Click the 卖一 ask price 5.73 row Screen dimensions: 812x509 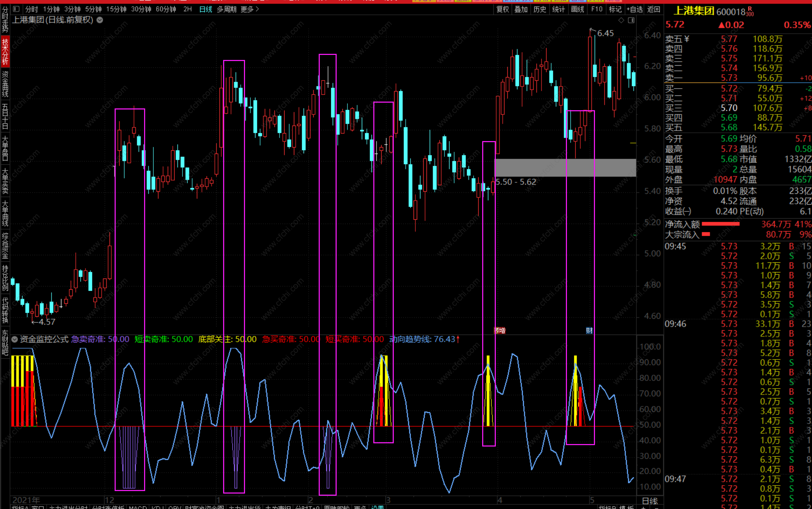coord(729,78)
